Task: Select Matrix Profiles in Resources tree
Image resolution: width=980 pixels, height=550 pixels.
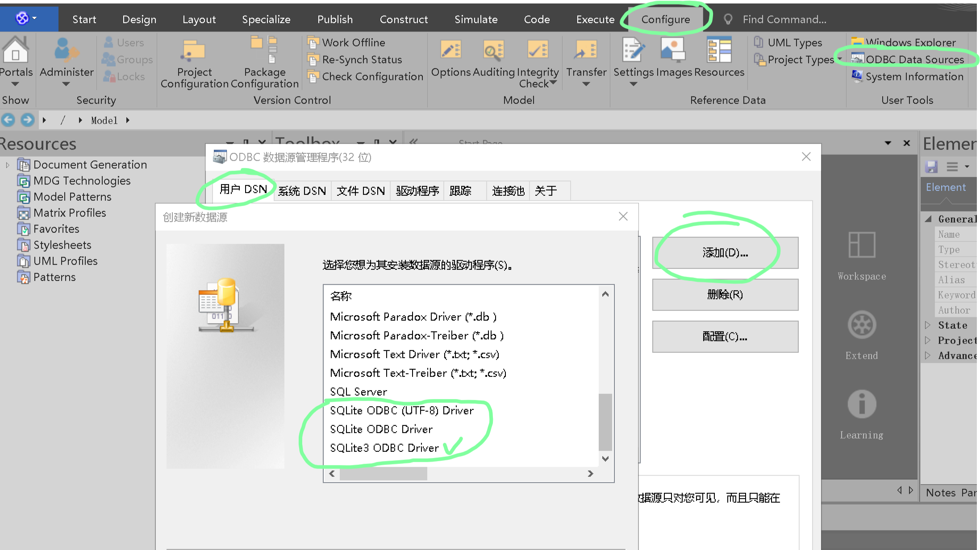Action: pos(70,213)
